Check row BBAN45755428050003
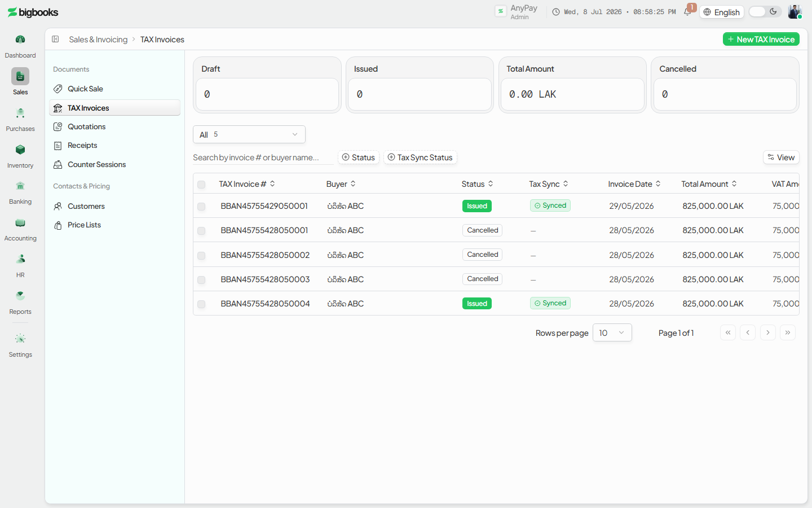Image resolution: width=812 pixels, height=508 pixels. (201, 280)
